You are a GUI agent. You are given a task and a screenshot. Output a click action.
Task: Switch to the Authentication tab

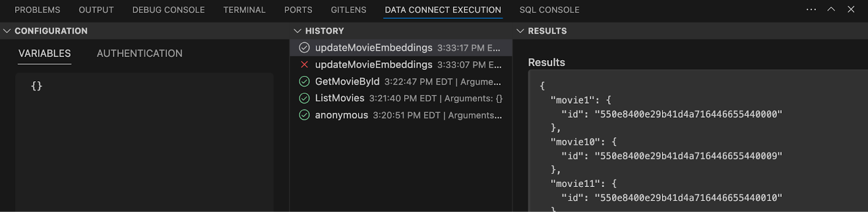click(139, 53)
